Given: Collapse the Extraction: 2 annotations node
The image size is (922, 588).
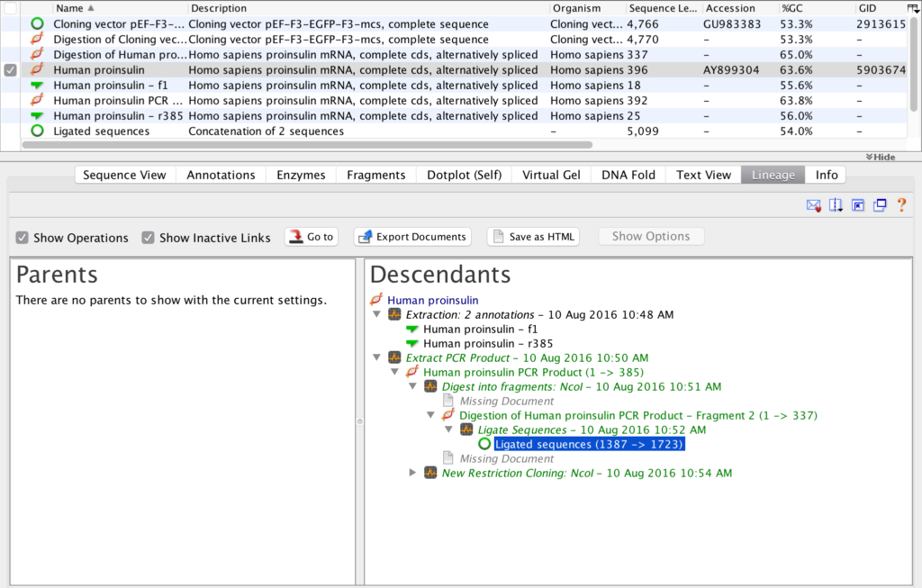Looking at the screenshot, I should coord(376,314).
